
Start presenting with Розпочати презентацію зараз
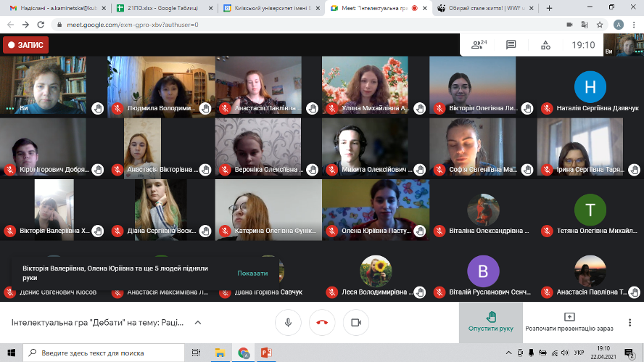point(569,323)
